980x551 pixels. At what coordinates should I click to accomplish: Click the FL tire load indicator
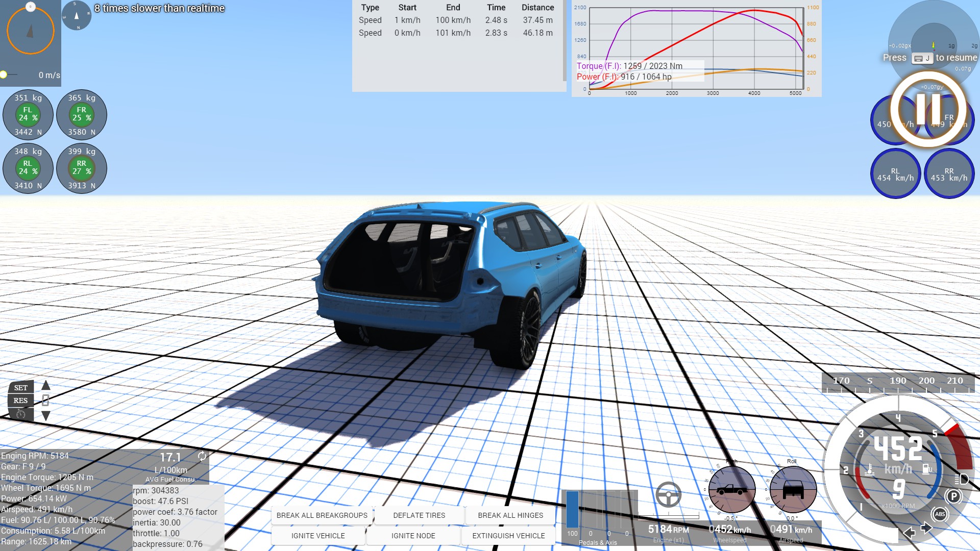pyautogui.click(x=28, y=115)
